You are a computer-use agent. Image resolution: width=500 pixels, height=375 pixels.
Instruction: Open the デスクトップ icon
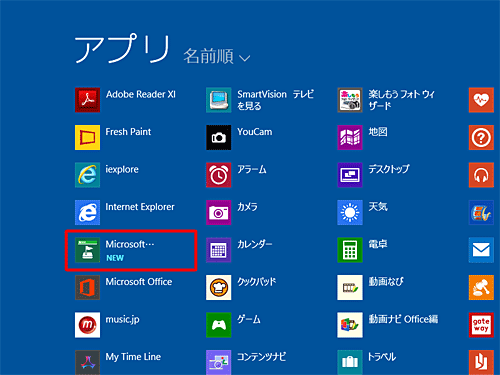coord(350,175)
